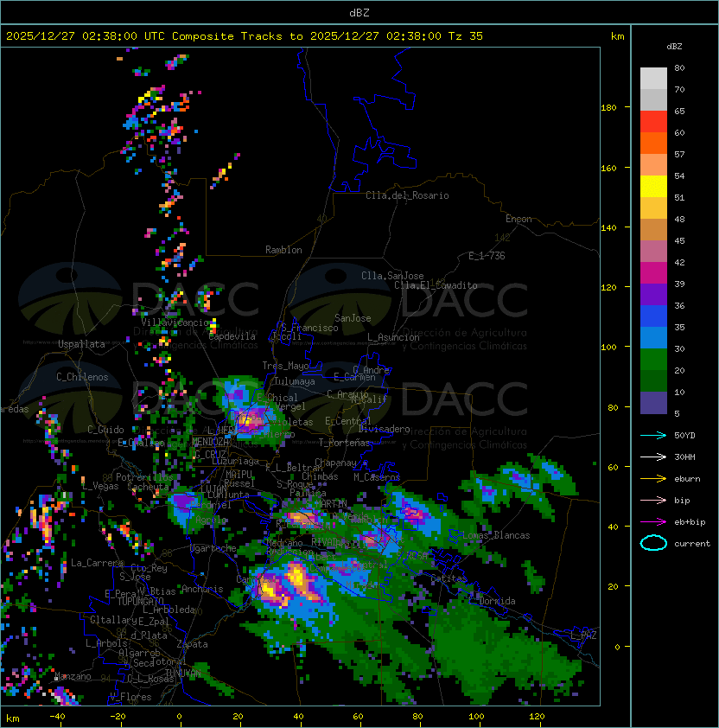
Task: Click the V_Flores place label
Action: (x=130, y=697)
